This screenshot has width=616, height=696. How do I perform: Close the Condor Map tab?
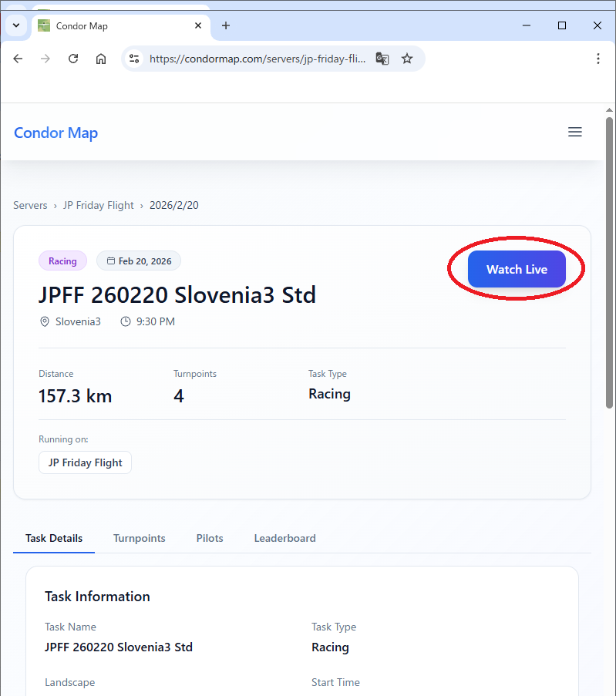(198, 25)
